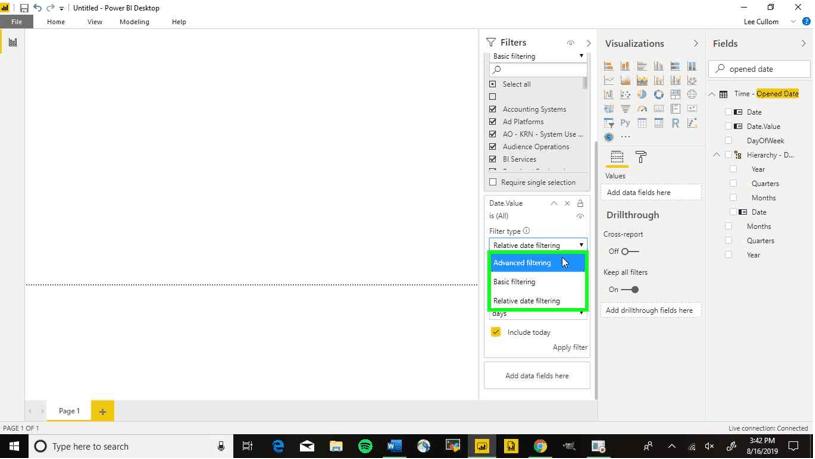Open Relative date filtering dropdown box

click(538, 245)
